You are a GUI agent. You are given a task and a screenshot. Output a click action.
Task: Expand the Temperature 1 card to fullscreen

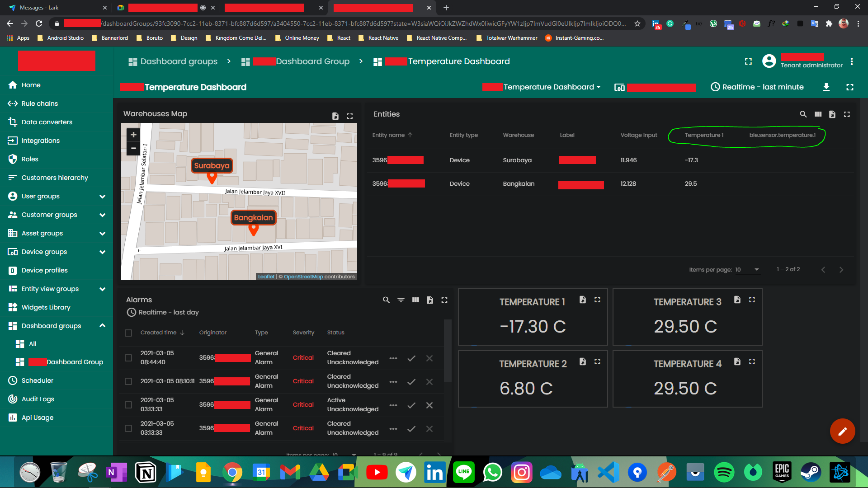597,300
